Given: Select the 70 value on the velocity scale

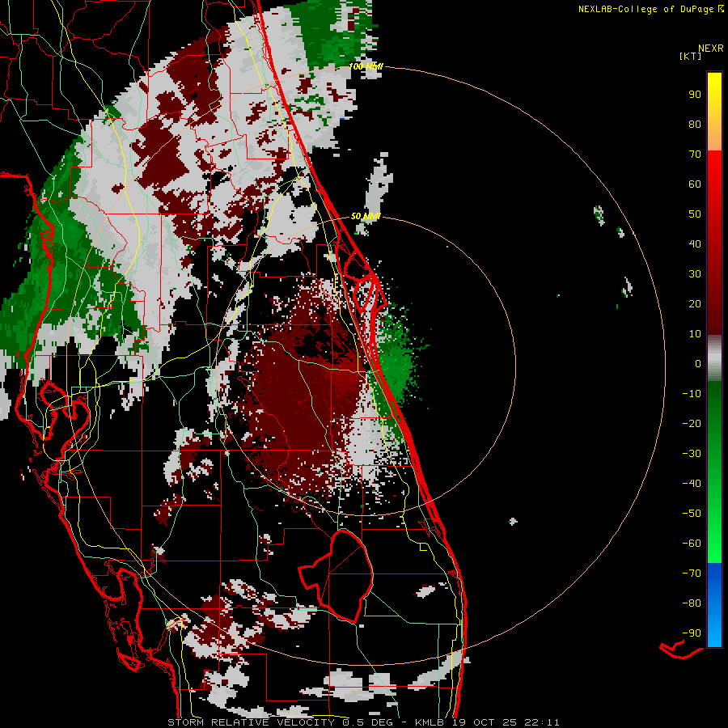Looking at the screenshot, I should click(x=695, y=154).
